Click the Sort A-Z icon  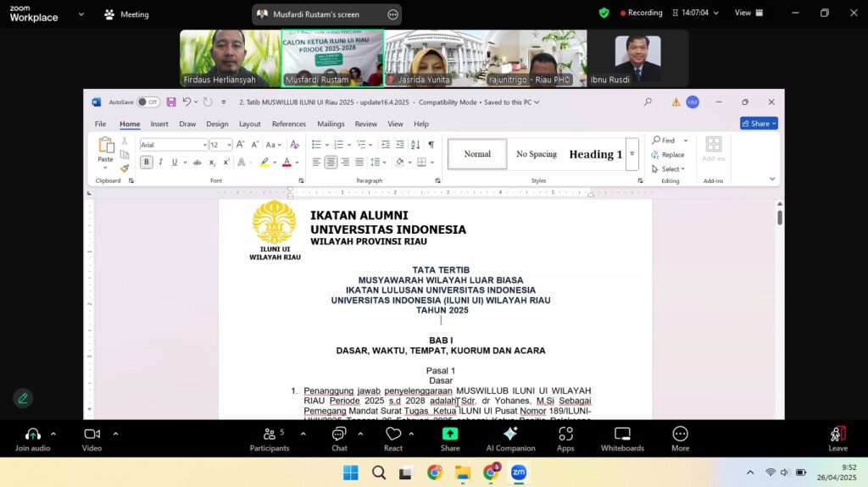coord(415,145)
